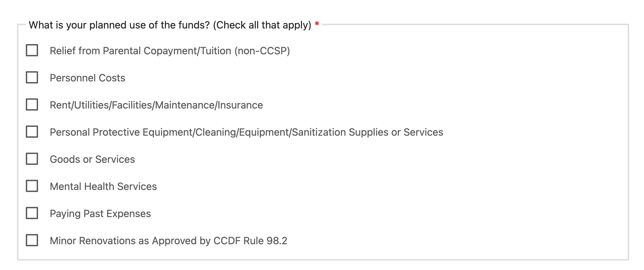This screenshot has width=644, height=270.
Task: Tick the Personnel Costs checkbox
Action: (x=32, y=77)
